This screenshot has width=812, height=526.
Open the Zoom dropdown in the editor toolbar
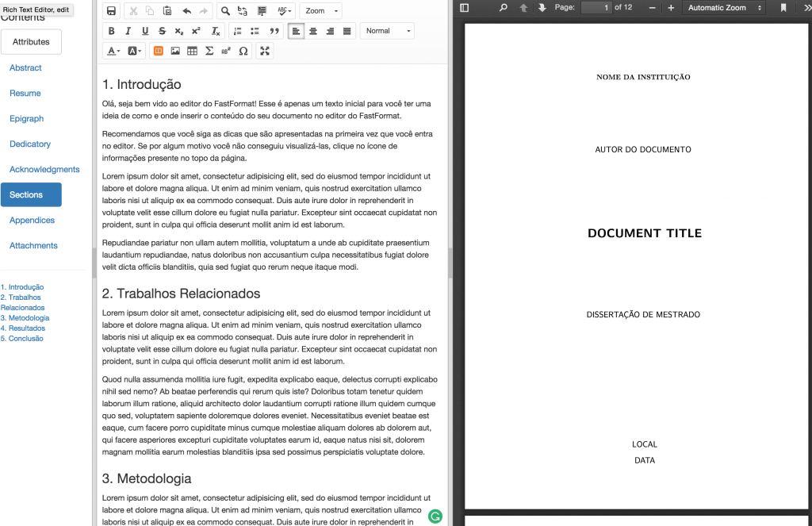point(320,10)
